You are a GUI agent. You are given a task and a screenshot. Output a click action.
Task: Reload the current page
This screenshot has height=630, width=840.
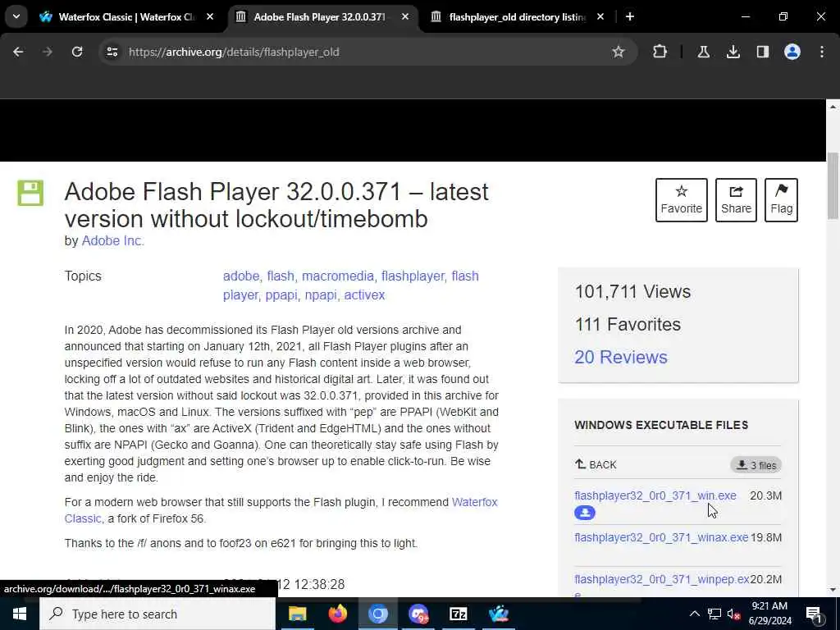point(77,52)
